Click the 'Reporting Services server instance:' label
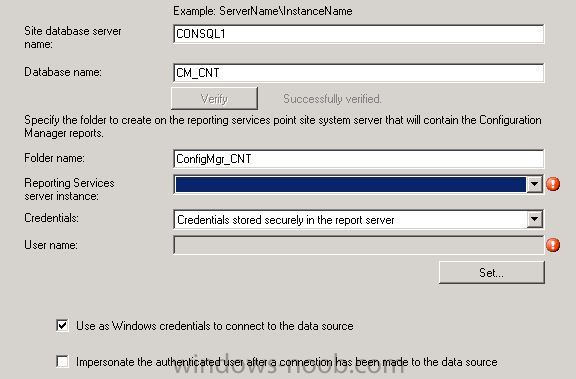 click(x=69, y=189)
